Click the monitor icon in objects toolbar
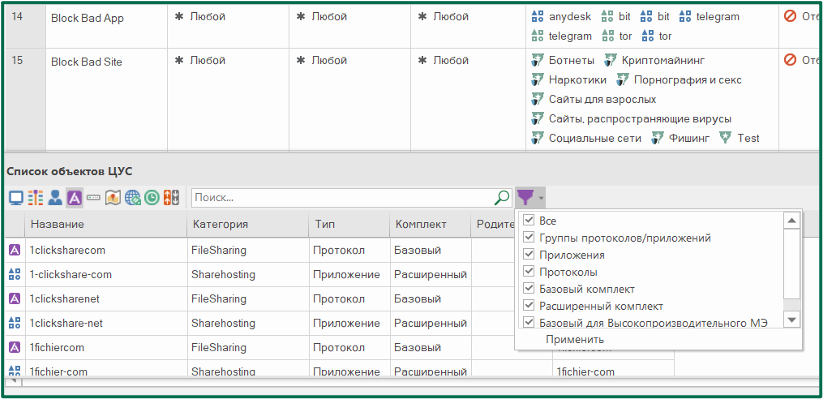The width and height of the screenshot is (824, 400). click(16, 198)
